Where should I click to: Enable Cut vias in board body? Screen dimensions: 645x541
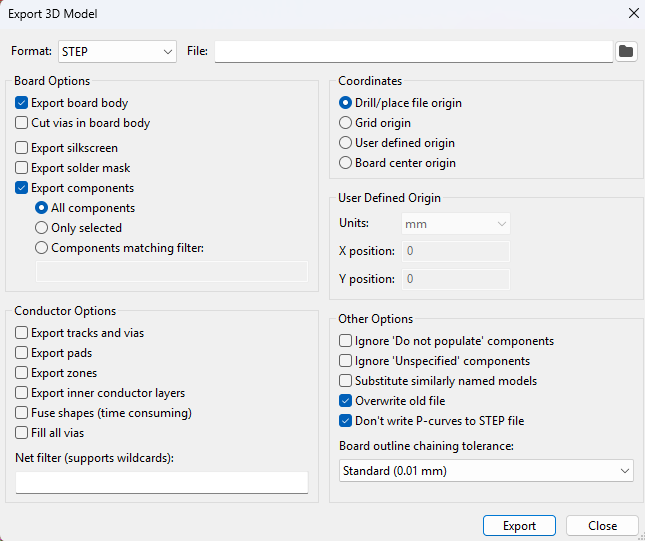22,123
